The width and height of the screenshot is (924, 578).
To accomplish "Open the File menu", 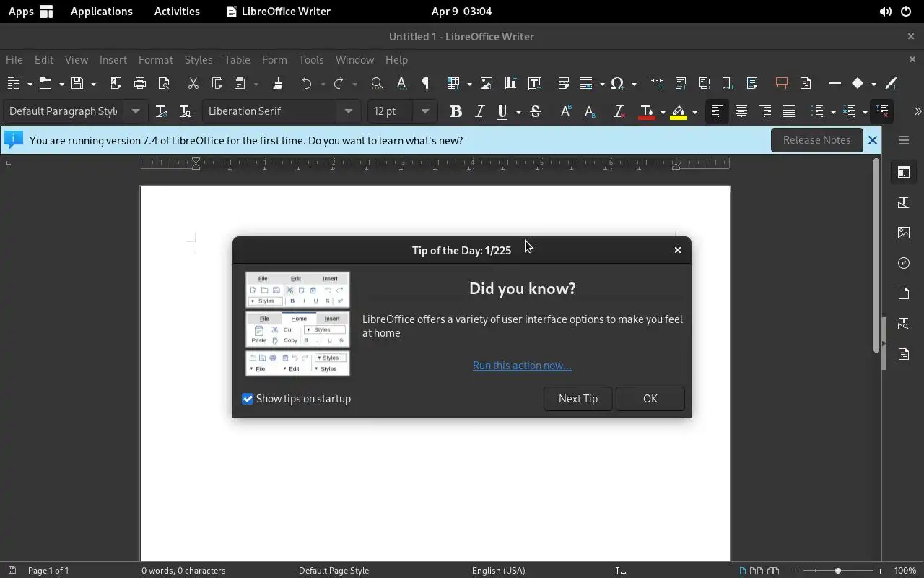I will click(14, 60).
